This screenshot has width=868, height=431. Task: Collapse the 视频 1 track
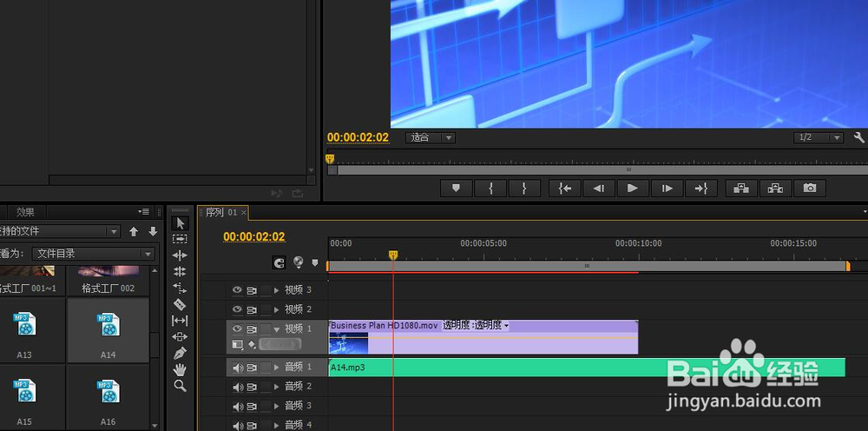[x=277, y=329]
